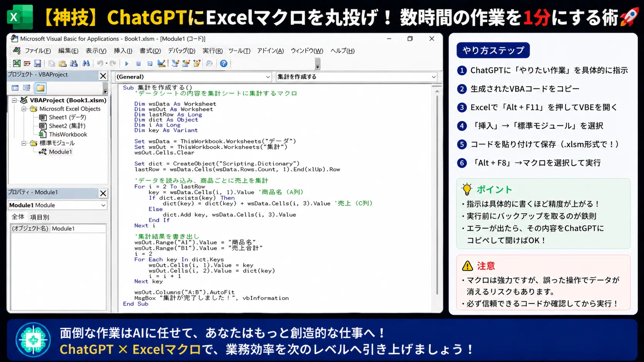The height and width of the screenshot is (362, 644).
Task: Undo the last edit via the toolbar arrow
Action: [100, 63]
